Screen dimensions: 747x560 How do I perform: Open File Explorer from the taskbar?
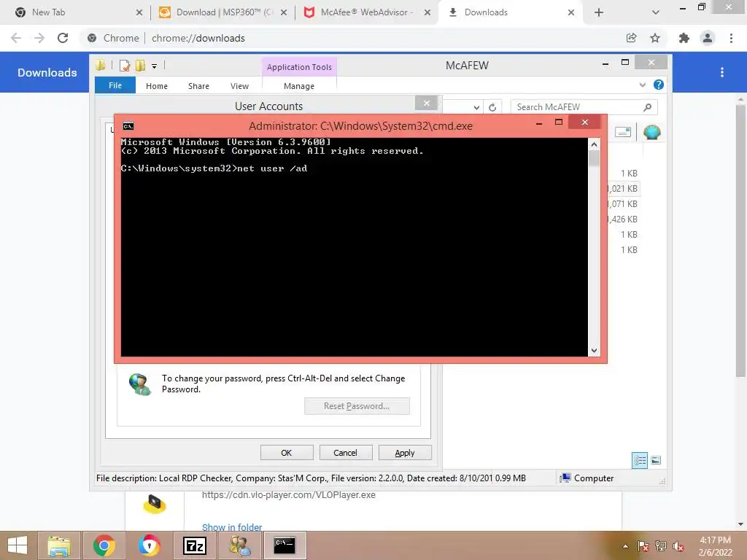pos(59,545)
